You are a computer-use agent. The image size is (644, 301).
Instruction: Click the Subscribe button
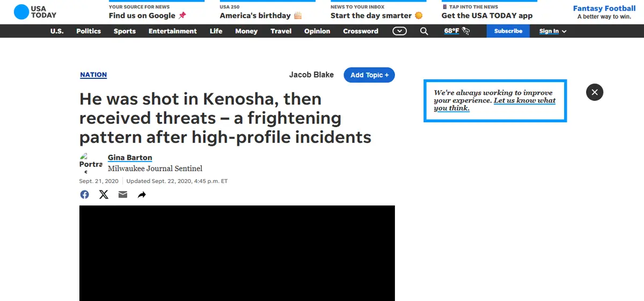[x=508, y=31]
